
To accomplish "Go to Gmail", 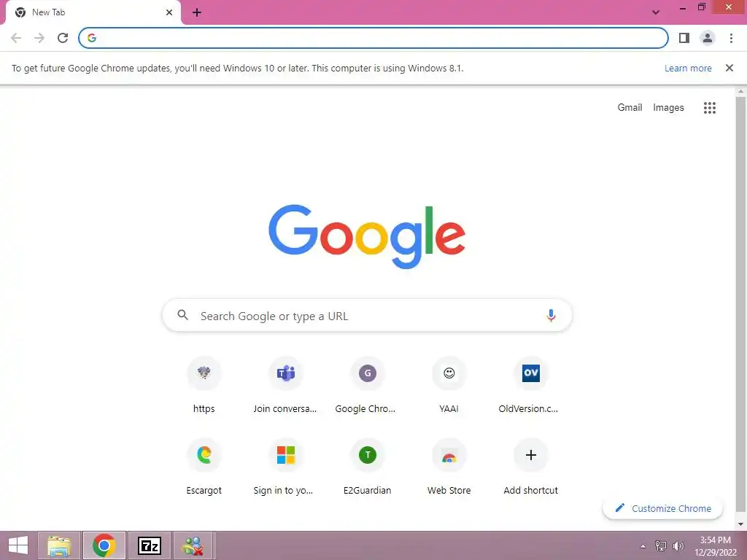I will tap(630, 108).
